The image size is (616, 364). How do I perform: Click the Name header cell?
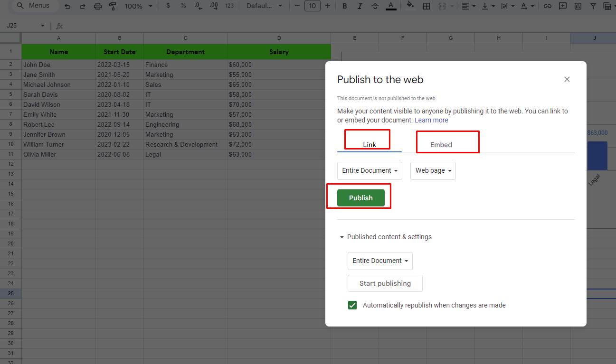(x=59, y=52)
